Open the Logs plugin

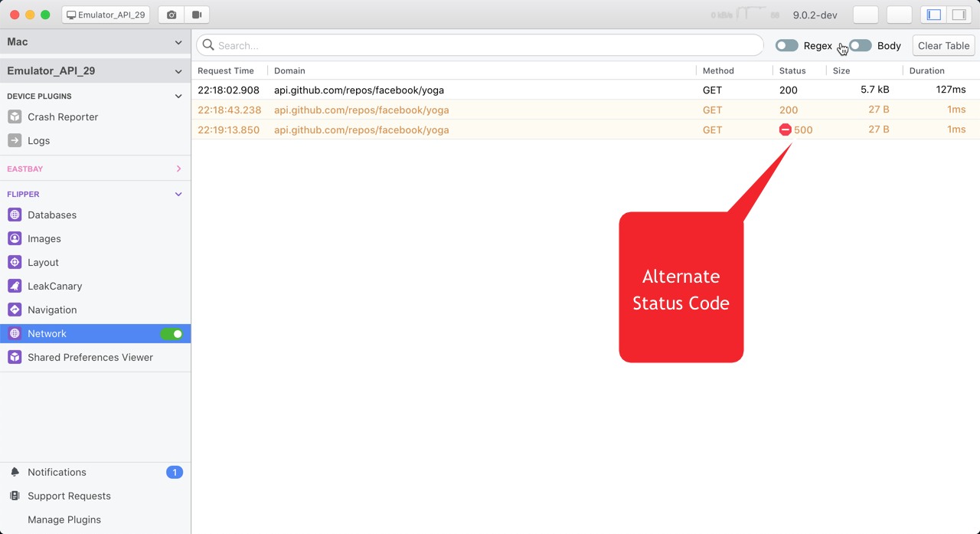[x=95, y=141]
